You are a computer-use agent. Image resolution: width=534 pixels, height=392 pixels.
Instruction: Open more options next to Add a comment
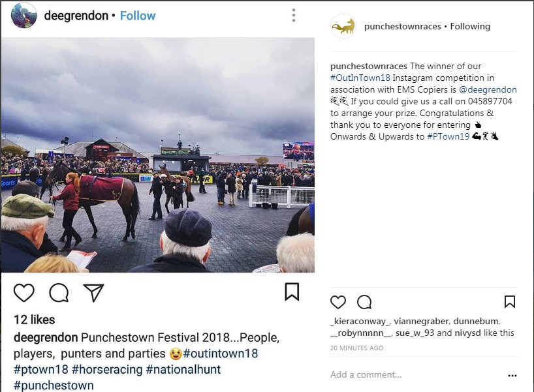[x=512, y=375]
